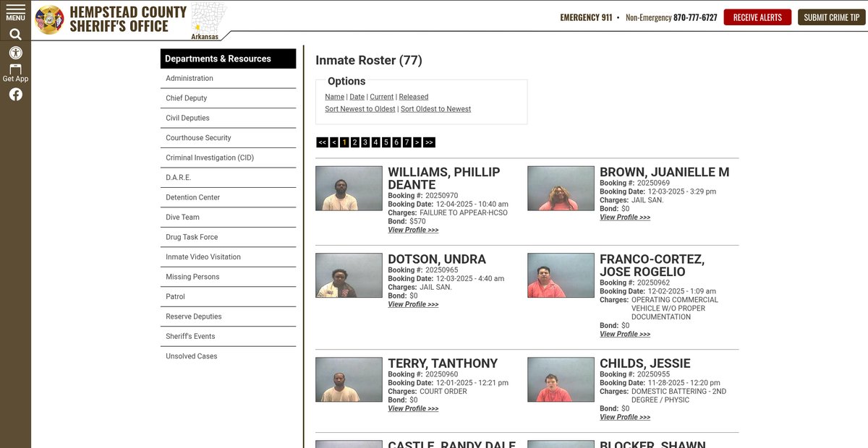Click the Get App icon
This screenshot has width=868, height=448.
tap(15, 73)
